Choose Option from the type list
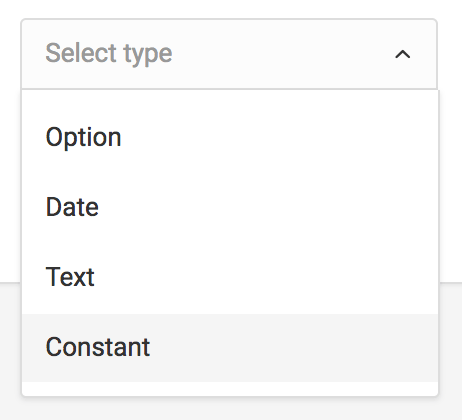 (x=230, y=138)
